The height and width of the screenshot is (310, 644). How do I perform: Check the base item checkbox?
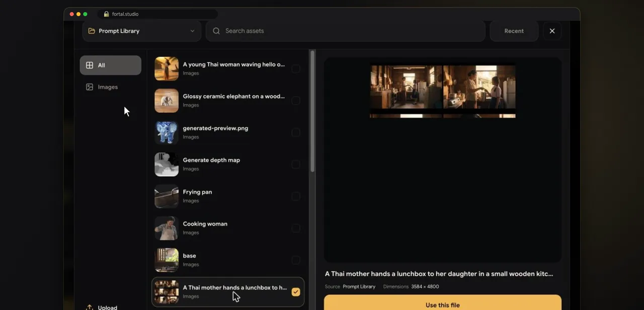click(296, 260)
